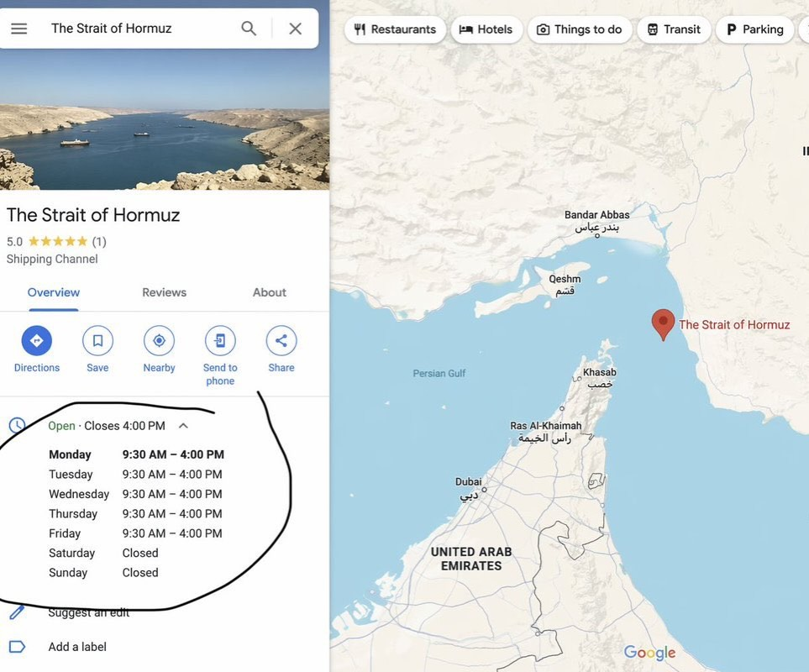Click 'Open · Closes 4:00 PM' text

(107, 426)
